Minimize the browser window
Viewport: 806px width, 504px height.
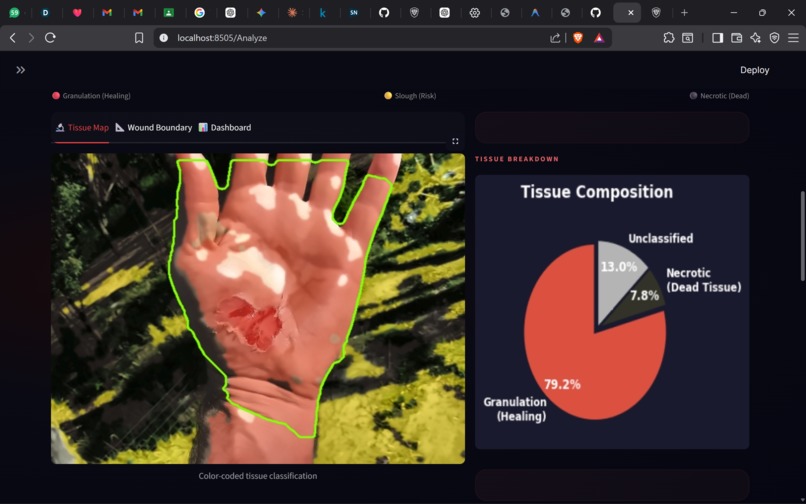pos(734,13)
